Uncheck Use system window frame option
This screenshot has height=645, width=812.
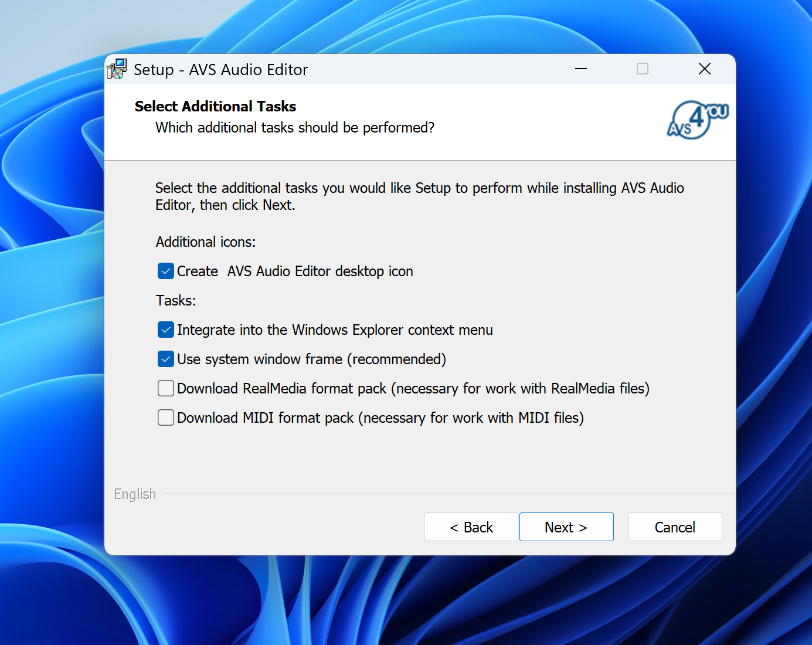[166, 359]
